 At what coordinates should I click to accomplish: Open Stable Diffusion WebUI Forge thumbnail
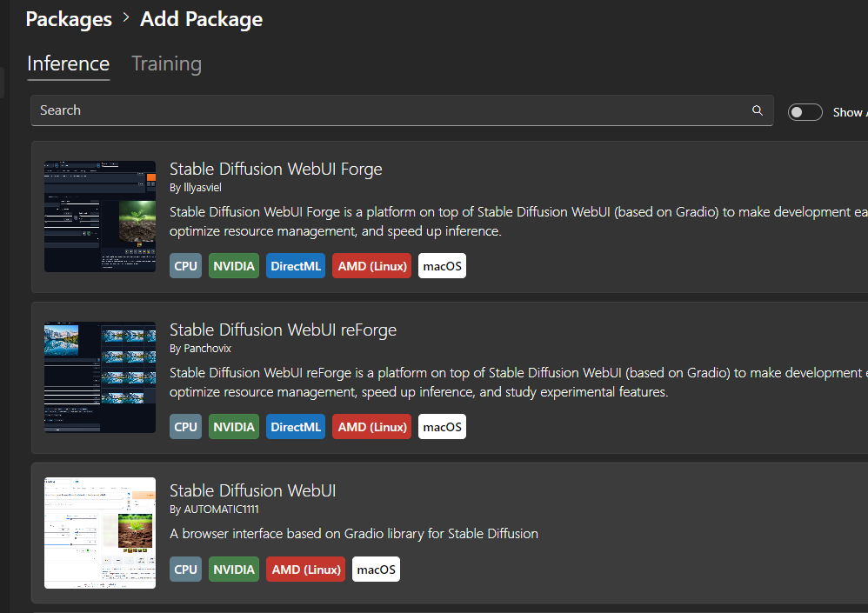pyautogui.click(x=100, y=217)
